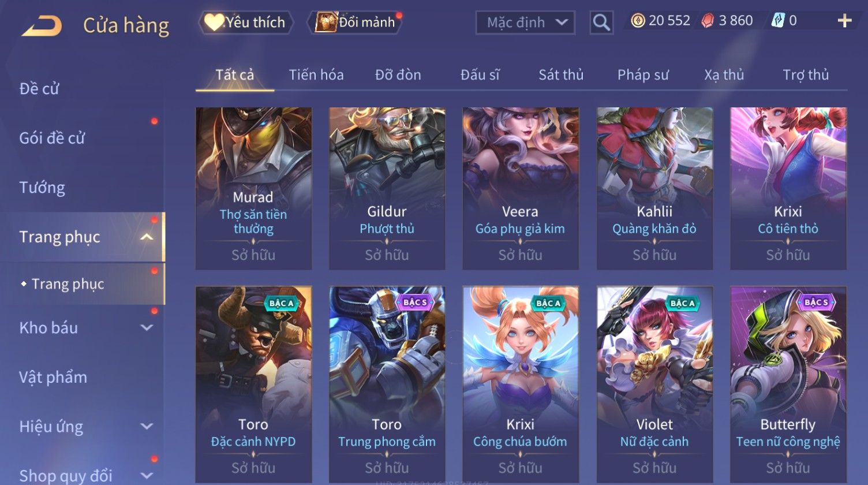
Task: Click the red ruby currency icon
Action: tap(708, 21)
